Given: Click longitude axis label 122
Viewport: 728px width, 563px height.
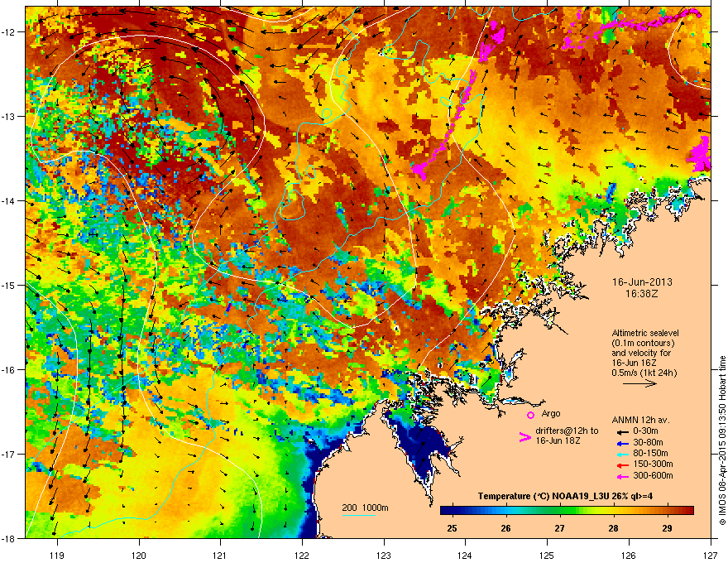Looking at the screenshot, I should tap(302, 555).
